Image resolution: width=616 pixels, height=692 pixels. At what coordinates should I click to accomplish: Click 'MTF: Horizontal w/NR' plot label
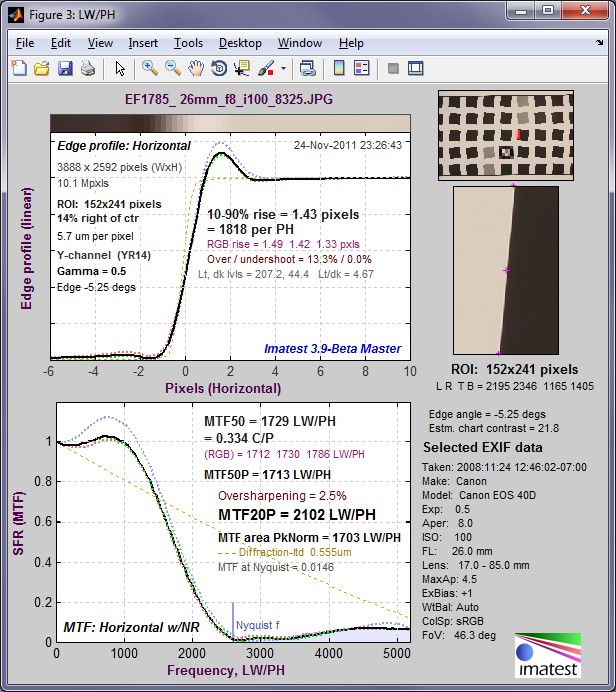tap(131, 627)
